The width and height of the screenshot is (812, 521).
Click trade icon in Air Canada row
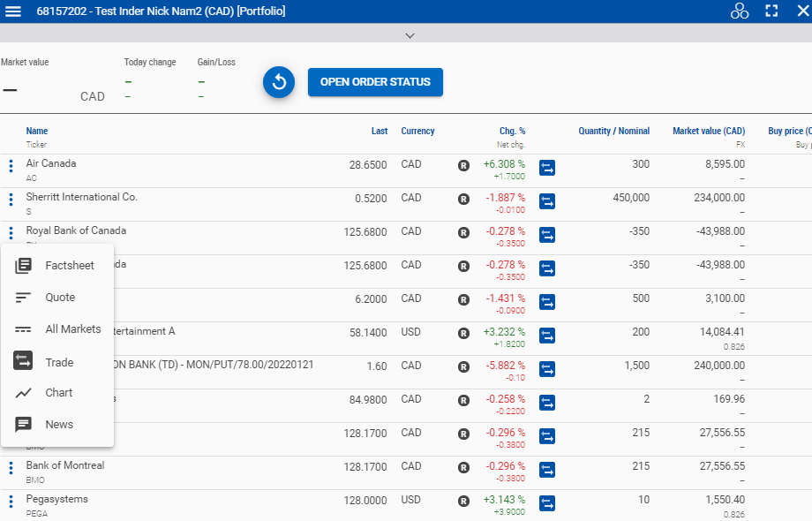[x=547, y=168]
